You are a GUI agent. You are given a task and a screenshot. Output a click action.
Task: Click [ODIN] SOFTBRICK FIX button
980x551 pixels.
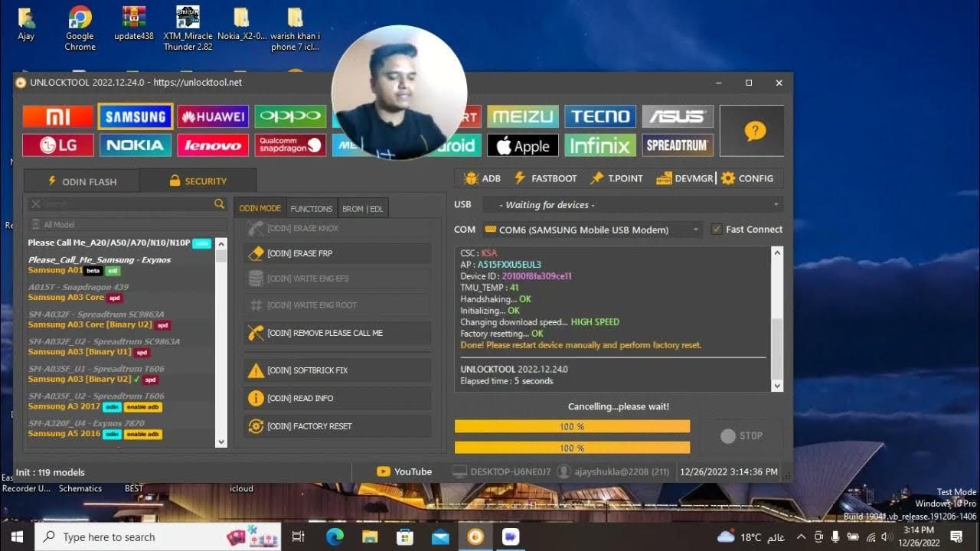338,370
